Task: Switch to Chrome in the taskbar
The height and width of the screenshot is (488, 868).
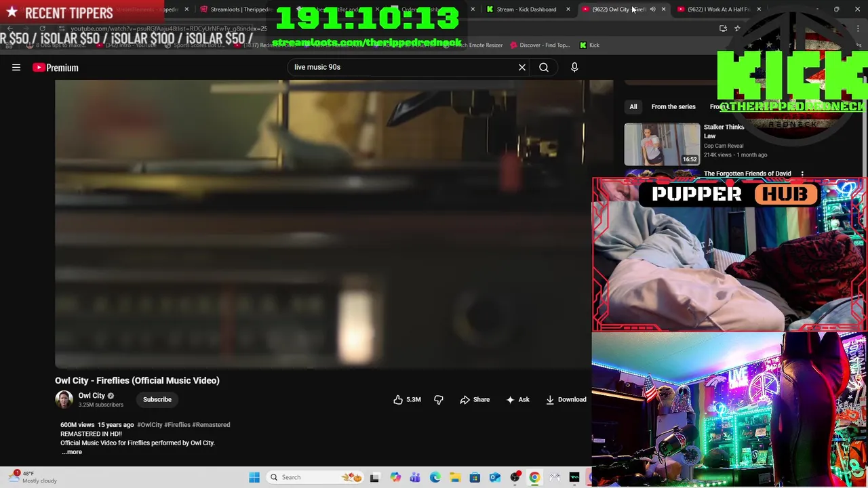Action: [534, 477]
